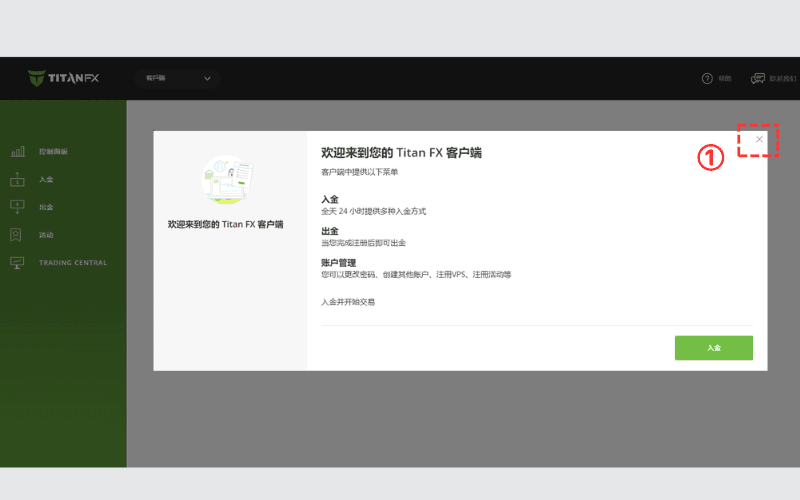Click the dialog title 欢迎来到您的 Titan FX 客户端
The width and height of the screenshot is (800, 500).
401,153
